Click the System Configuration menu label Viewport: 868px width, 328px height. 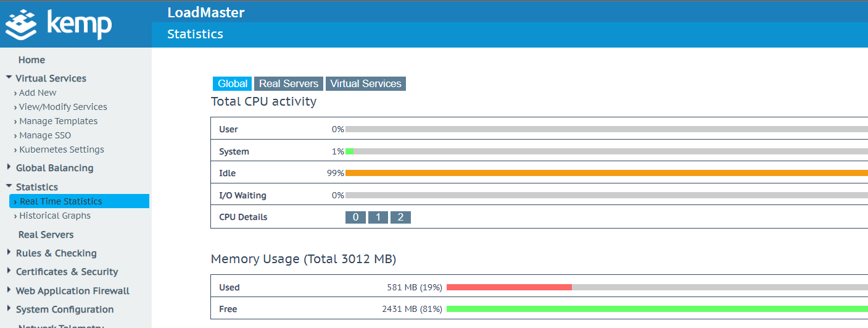point(65,309)
